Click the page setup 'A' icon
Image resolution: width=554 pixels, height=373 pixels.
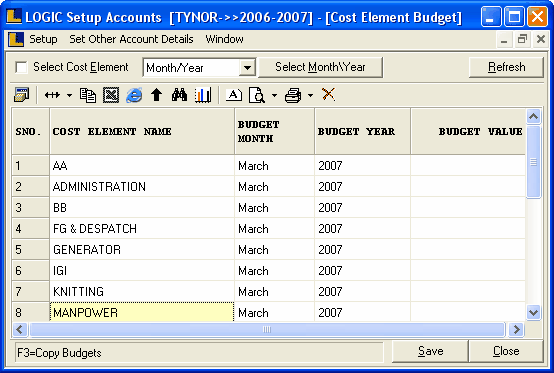pos(234,95)
